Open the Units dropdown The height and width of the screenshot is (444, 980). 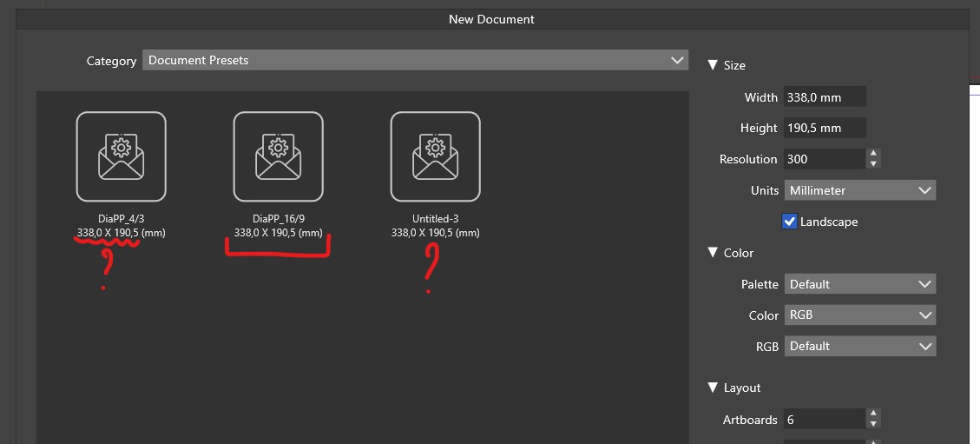click(x=859, y=190)
